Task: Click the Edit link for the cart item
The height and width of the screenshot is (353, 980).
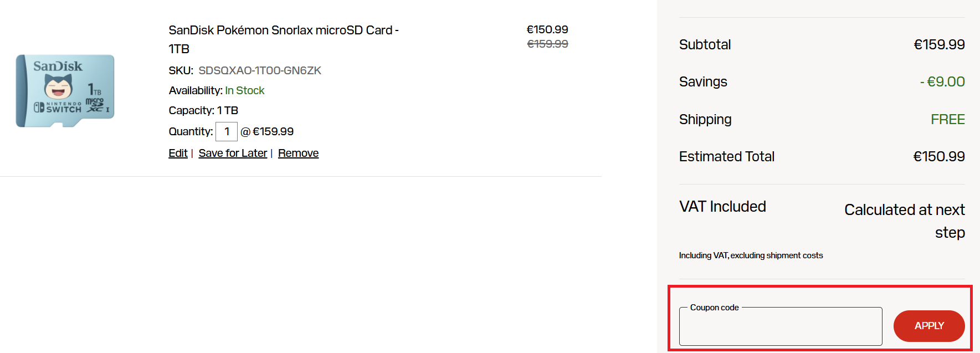Action: (178, 154)
